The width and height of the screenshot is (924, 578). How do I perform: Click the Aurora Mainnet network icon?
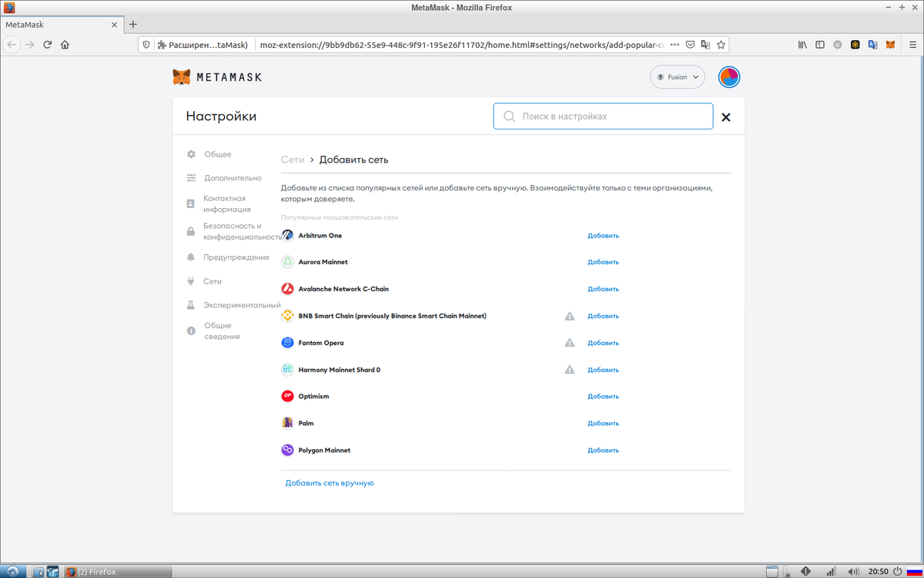[x=287, y=262]
